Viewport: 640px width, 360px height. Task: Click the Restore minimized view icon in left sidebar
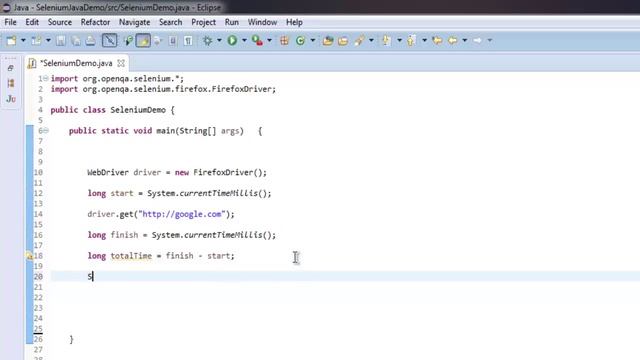(11, 68)
